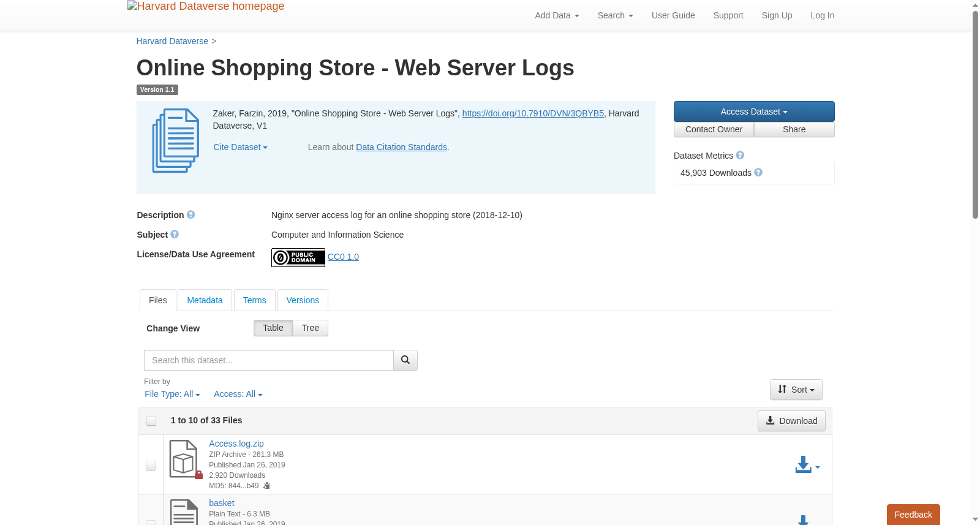This screenshot has width=980, height=525.
Task: Open the Sort dropdown
Action: click(x=796, y=390)
